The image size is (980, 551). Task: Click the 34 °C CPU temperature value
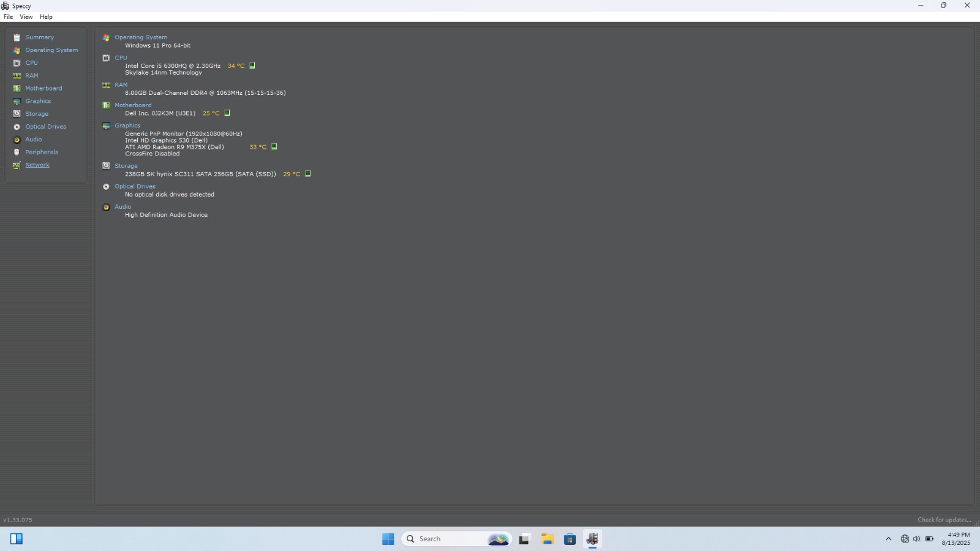[x=236, y=66]
